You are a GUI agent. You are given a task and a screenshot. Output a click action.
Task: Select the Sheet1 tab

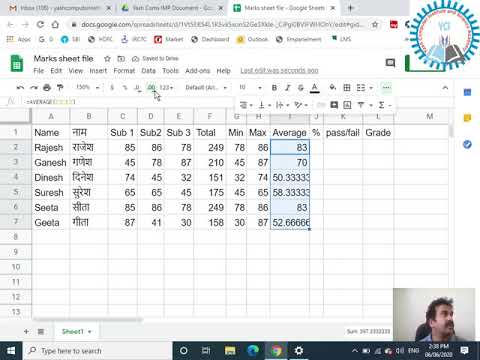click(73, 331)
